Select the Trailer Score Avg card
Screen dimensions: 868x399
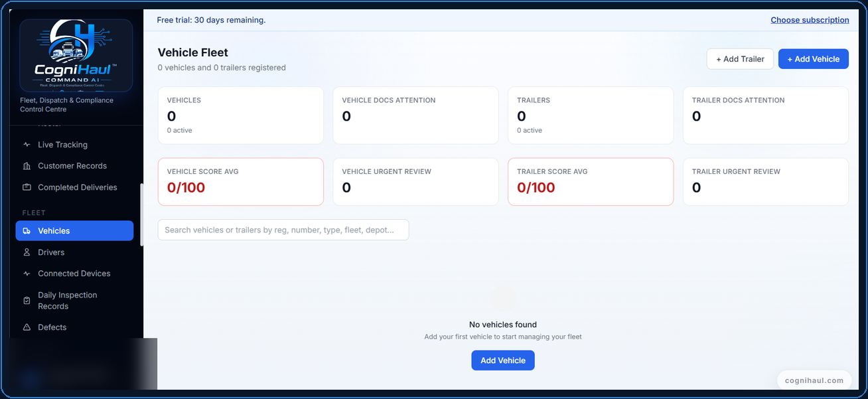point(591,182)
